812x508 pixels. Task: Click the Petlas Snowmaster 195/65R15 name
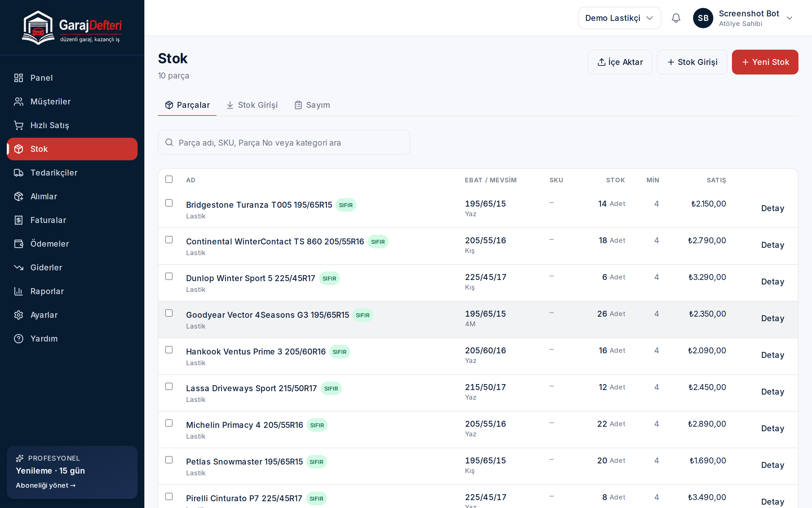point(245,462)
